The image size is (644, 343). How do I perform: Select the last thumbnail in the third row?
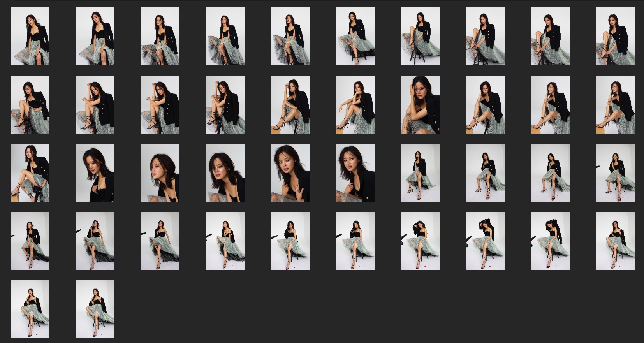click(615, 172)
